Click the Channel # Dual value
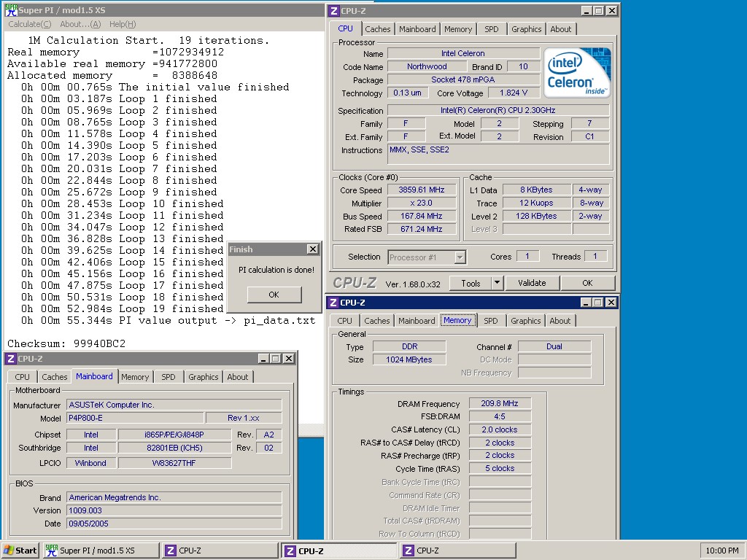The width and height of the screenshot is (747, 560). click(554, 346)
